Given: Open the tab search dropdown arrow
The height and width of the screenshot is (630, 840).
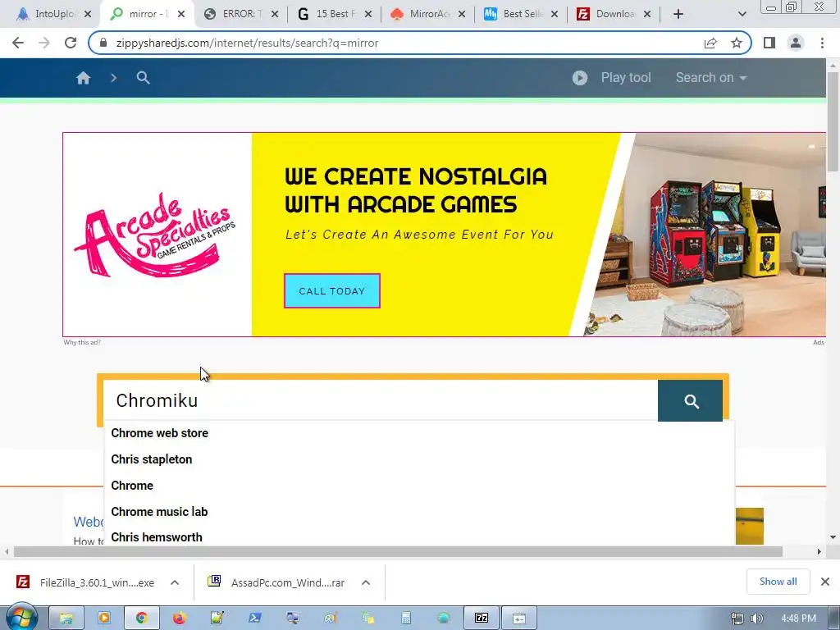Looking at the screenshot, I should pyautogui.click(x=742, y=14).
